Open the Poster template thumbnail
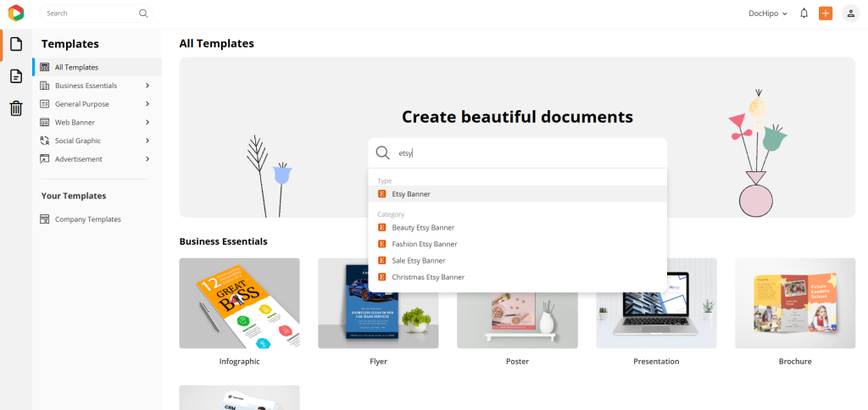This screenshot has width=868, height=410. [x=517, y=321]
